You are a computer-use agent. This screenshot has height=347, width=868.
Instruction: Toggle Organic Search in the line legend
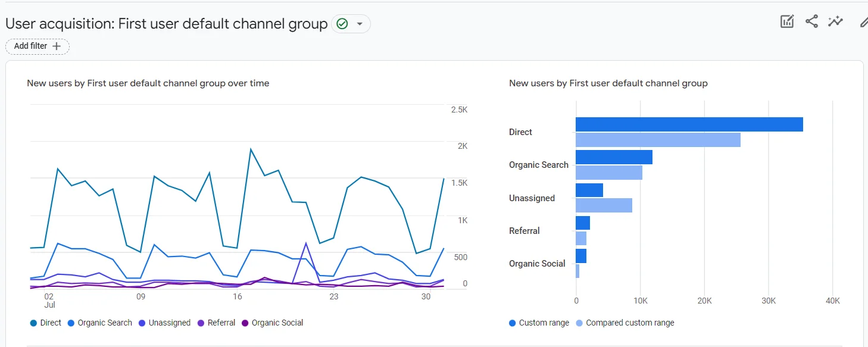[100, 323]
